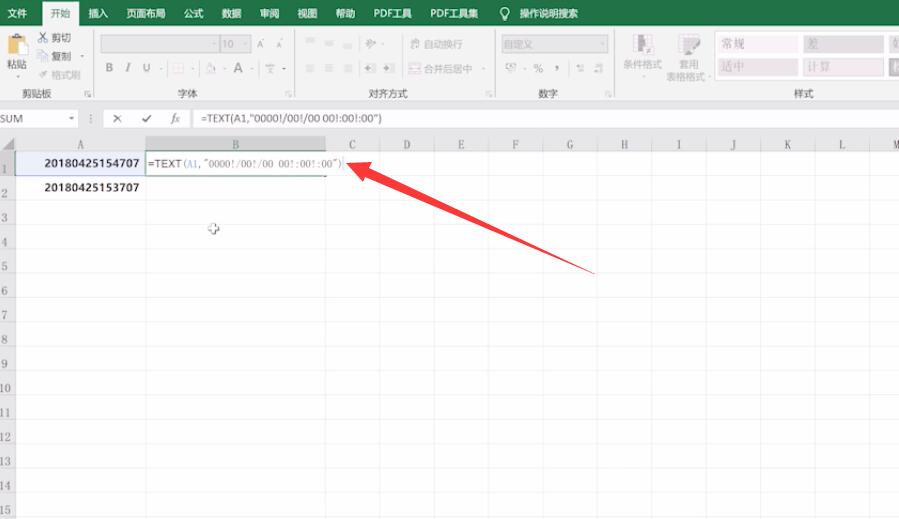Toggle Bold formatting
Screen dimensions: 899x519
coord(109,68)
